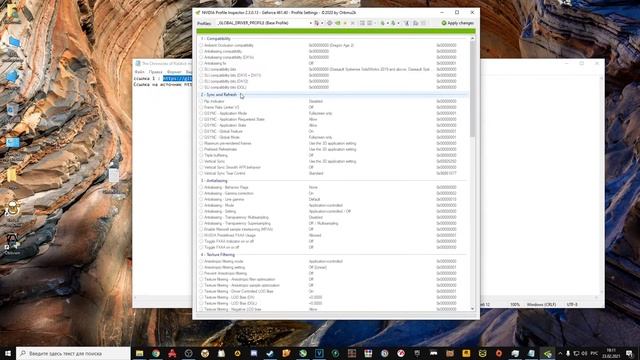Click the Vertical Sync value cell

click(x=333, y=161)
